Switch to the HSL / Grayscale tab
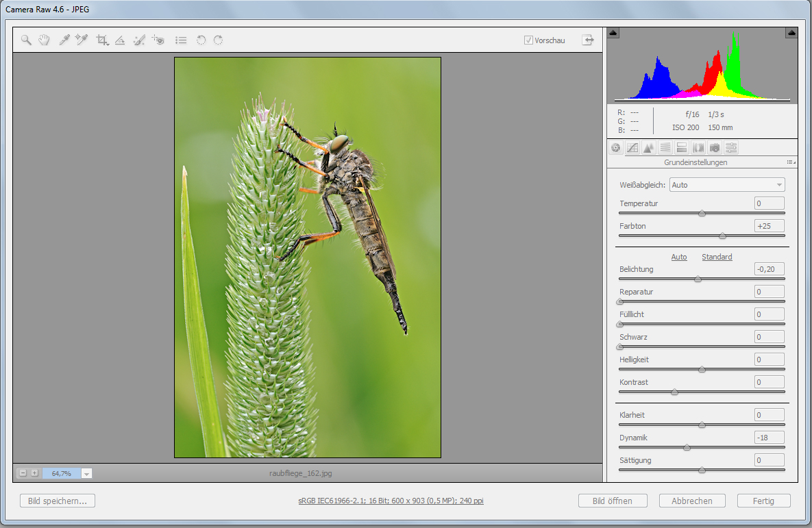Viewport: 812px width, 528px height. (x=665, y=148)
